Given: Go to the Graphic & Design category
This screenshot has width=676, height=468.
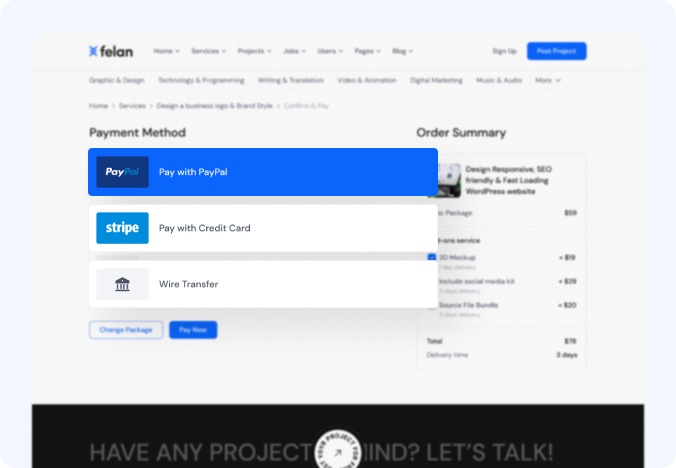Looking at the screenshot, I should 116,80.
